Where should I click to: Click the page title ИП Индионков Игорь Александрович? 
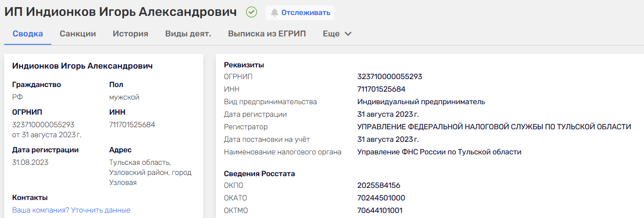click(x=121, y=12)
